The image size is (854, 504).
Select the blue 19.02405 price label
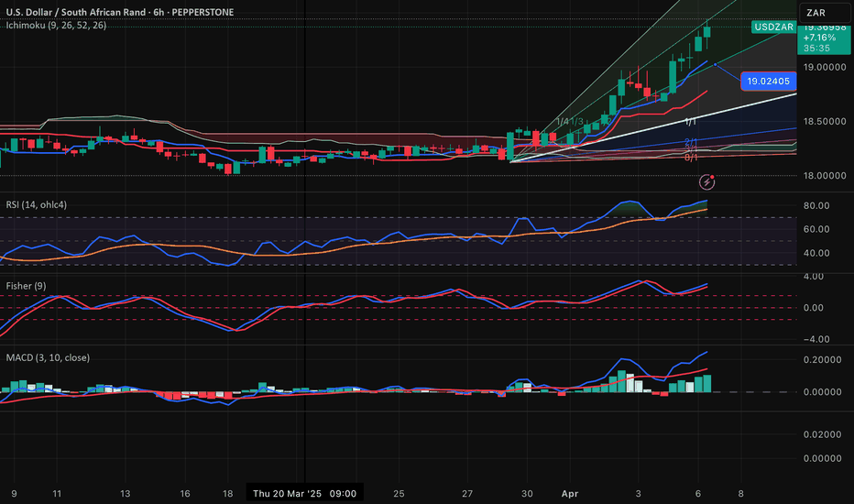(769, 82)
